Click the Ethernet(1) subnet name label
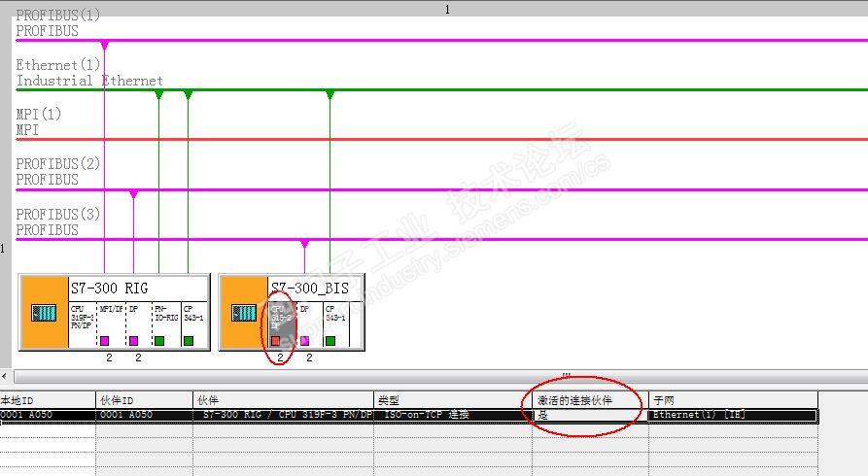Image resolution: width=868 pixels, height=476 pixels. (57, 65)
